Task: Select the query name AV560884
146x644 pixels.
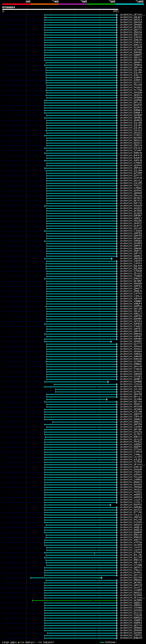Action: [8, 7]
